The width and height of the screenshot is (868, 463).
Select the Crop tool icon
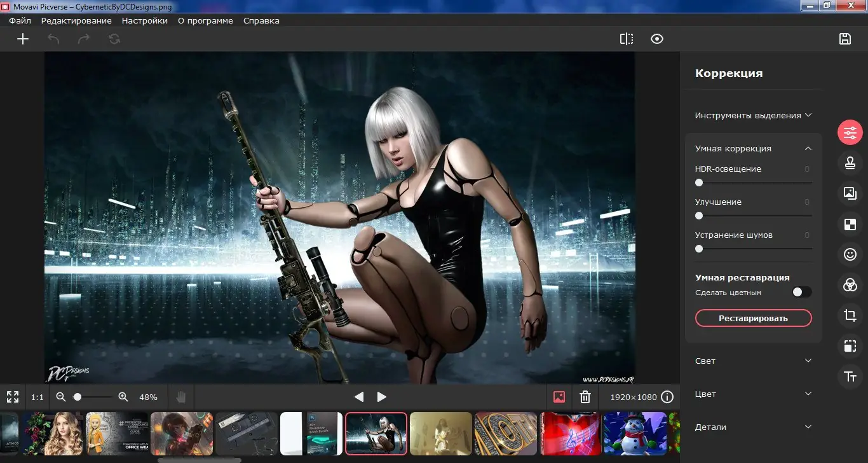(x=850, y=315)
